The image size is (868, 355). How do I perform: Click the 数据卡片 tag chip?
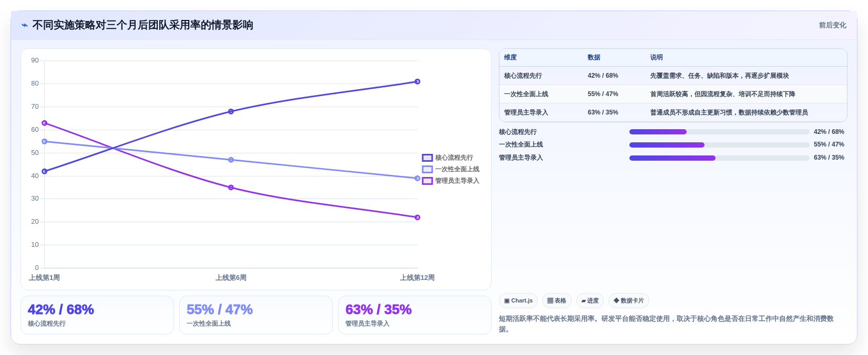tap(629, 301)
